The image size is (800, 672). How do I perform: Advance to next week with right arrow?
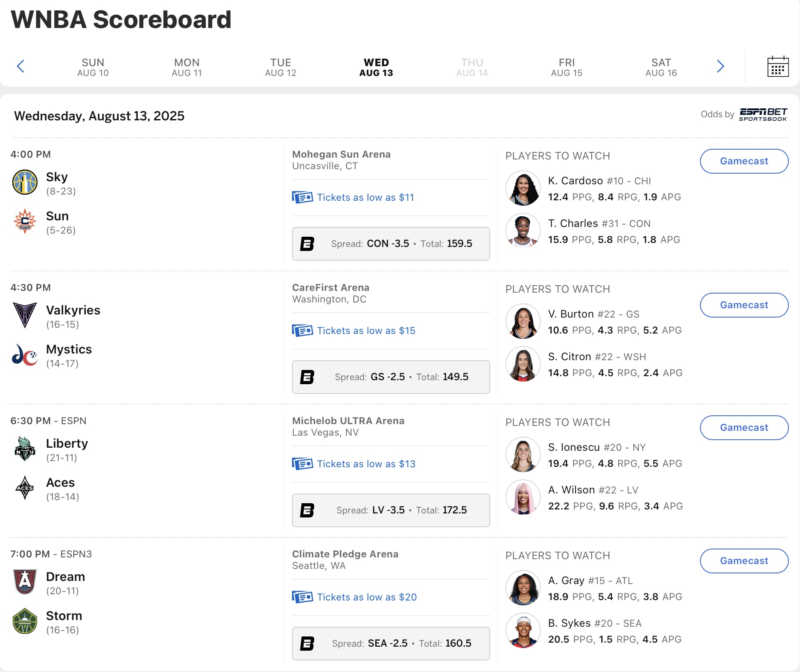(x=720, y=66)
